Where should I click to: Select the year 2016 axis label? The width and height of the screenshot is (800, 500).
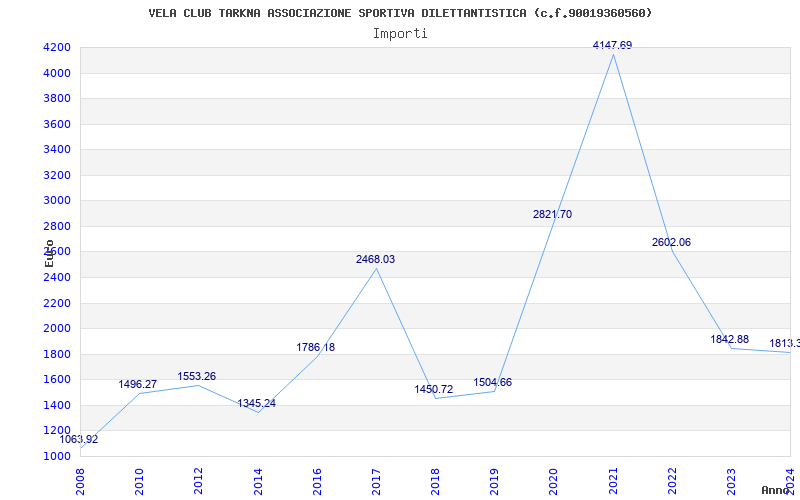[317, 482]
